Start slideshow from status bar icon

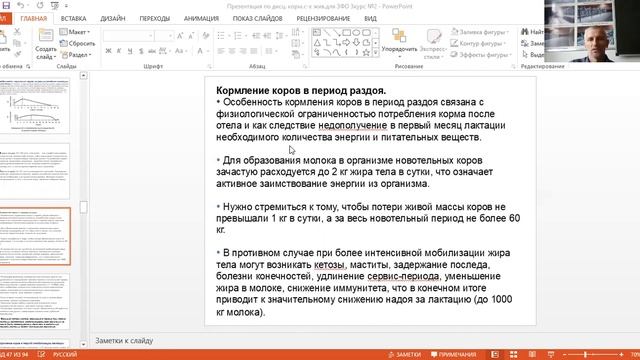[x=551, y=354]
